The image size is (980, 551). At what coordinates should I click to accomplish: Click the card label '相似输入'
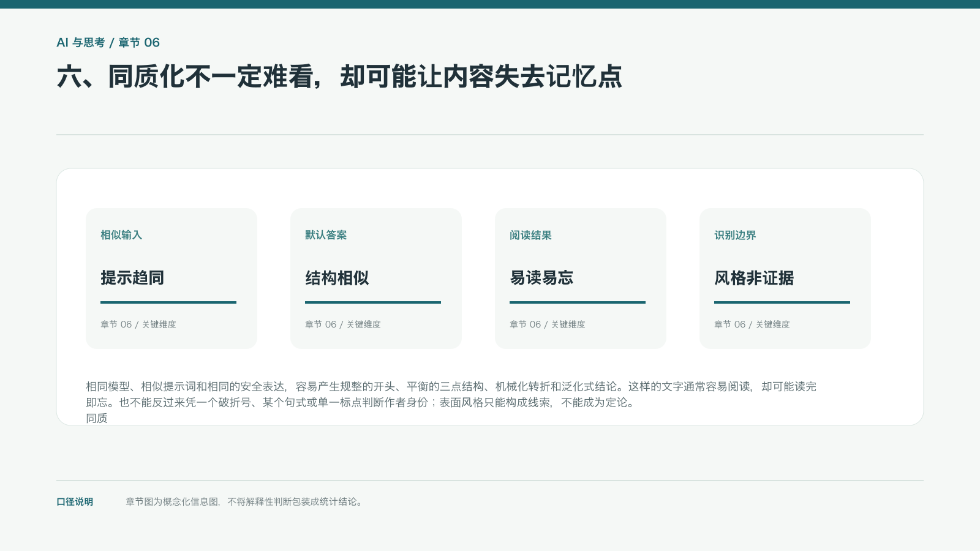tap(121, 235)
